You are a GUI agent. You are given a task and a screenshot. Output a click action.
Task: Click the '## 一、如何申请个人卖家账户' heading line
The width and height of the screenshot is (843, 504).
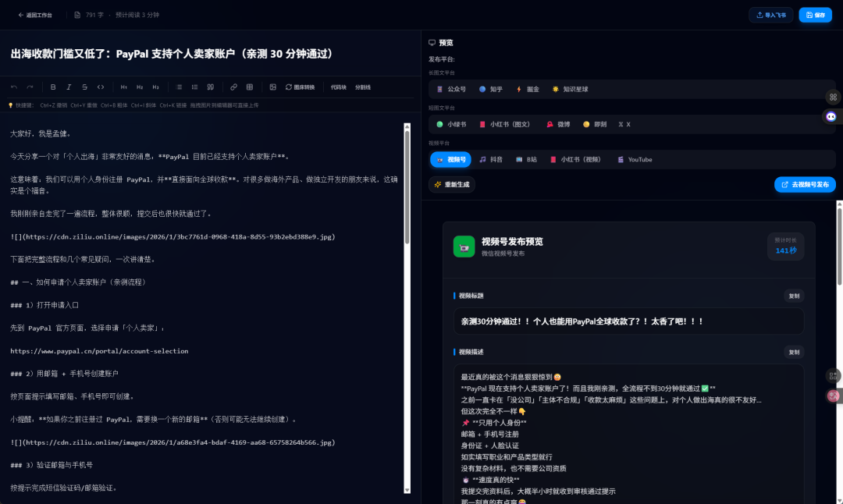coord(79,282)
